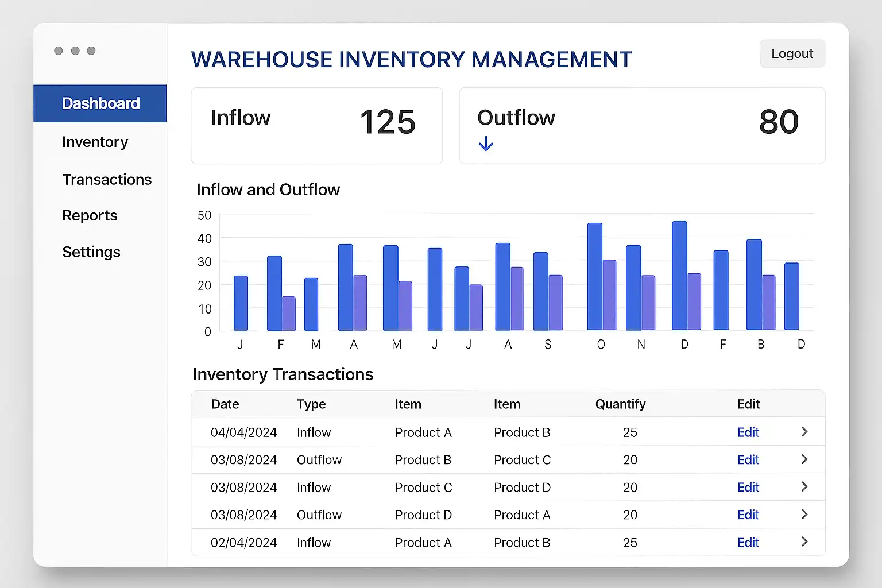Image resolution: width=882 pixels, height=588 pixels.
Task: Click Edit for the 02/04/2024 transaction
Action: [x=748, y=543]
